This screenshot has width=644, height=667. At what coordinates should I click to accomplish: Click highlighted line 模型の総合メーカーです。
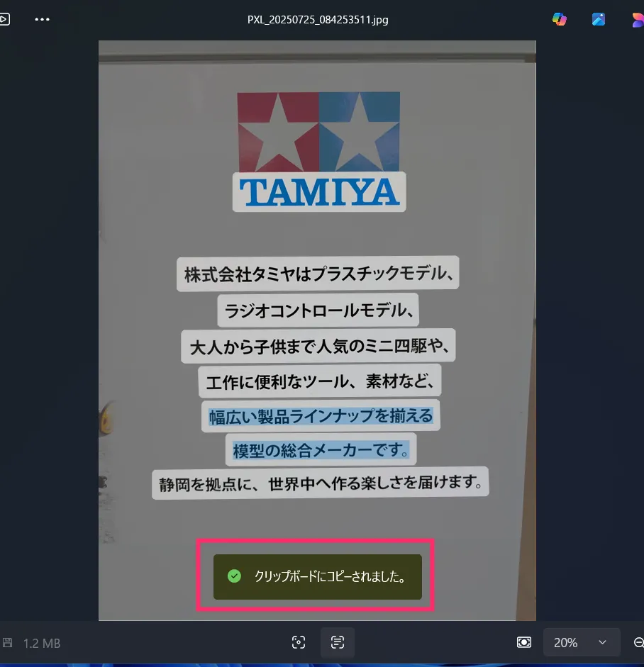321,449
